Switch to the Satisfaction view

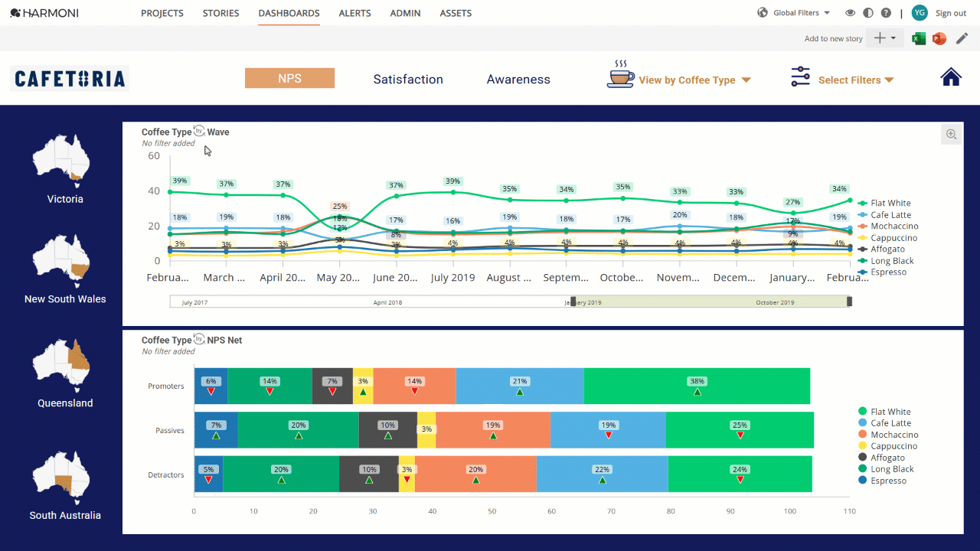(408, 79)
